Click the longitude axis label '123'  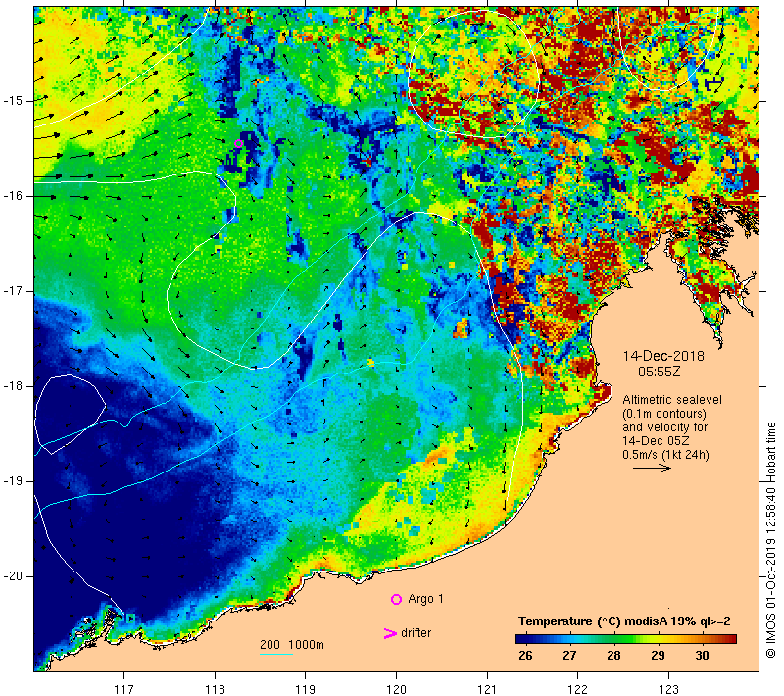point(668,689)
